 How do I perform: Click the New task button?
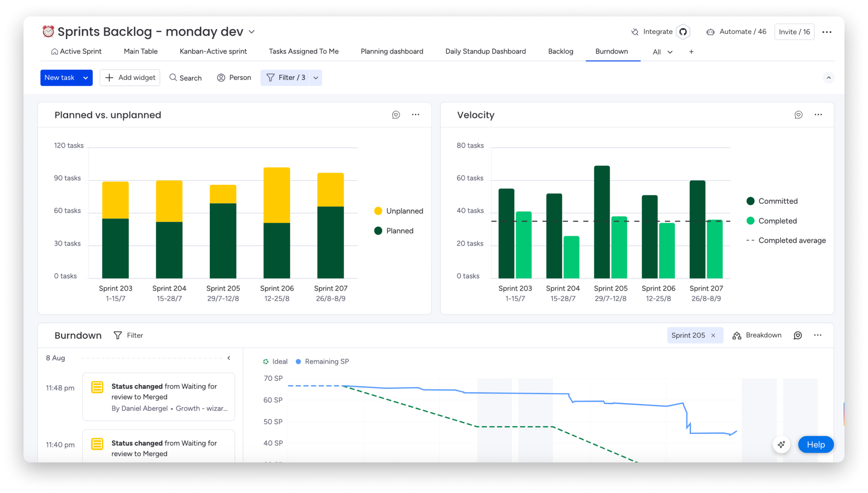[x=59, y=78]
